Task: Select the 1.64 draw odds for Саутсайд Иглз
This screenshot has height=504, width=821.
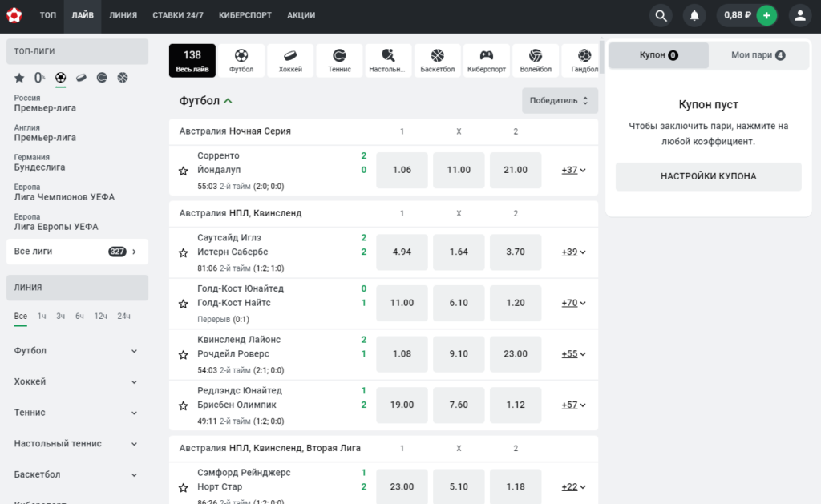Action: [459, 252]
